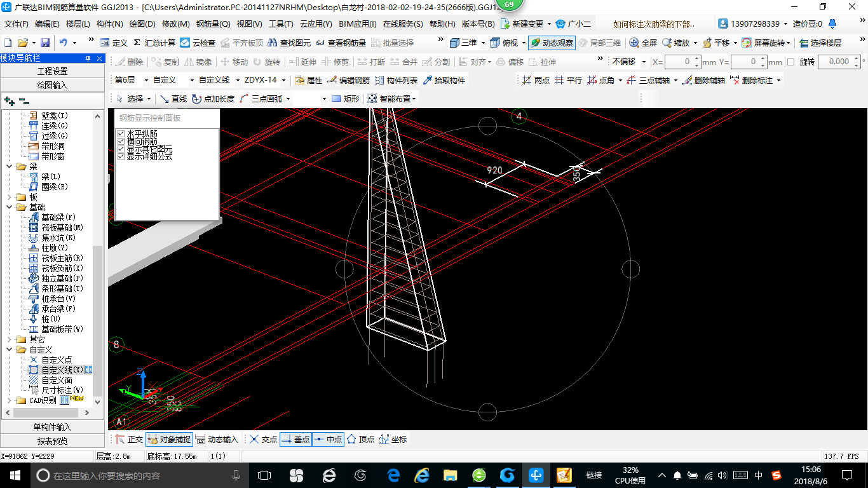Click the undo arrow icon
The height and width of the screenshot is (488, 868).
coord(64,43)
